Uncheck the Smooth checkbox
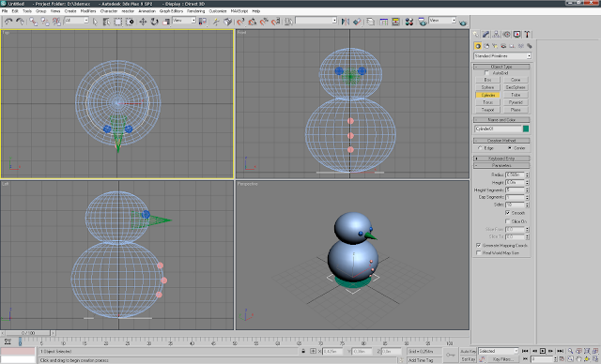 (507, 213)
